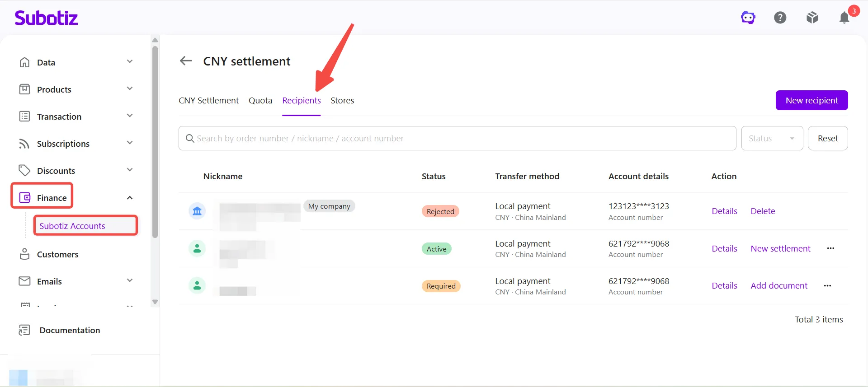
Task: Expand the Transaction menu chevron
Action: click(130, 116)
